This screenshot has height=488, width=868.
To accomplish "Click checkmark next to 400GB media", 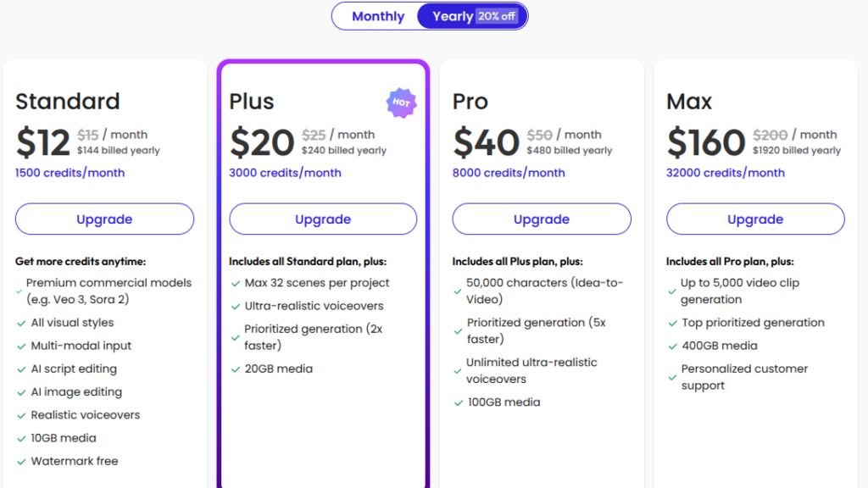I will pyautogui.click(x=671, y=346).
